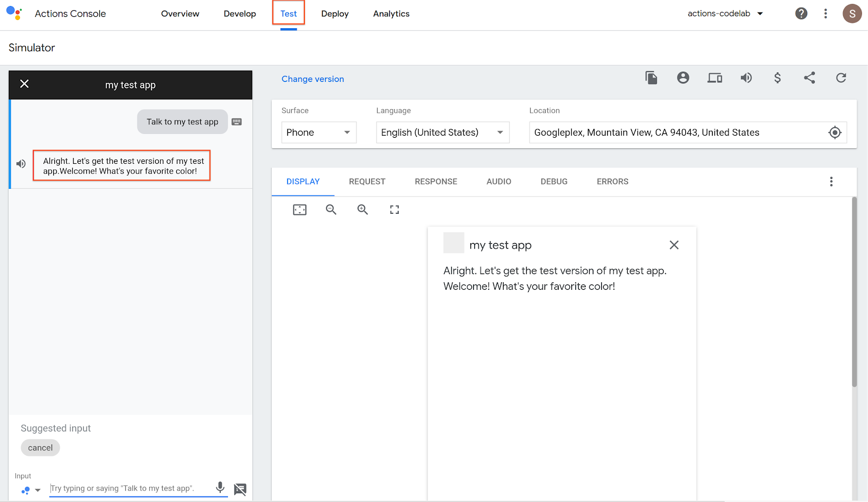
Task: Select the cancel suggested input chip
Action: tap(40, 448)
